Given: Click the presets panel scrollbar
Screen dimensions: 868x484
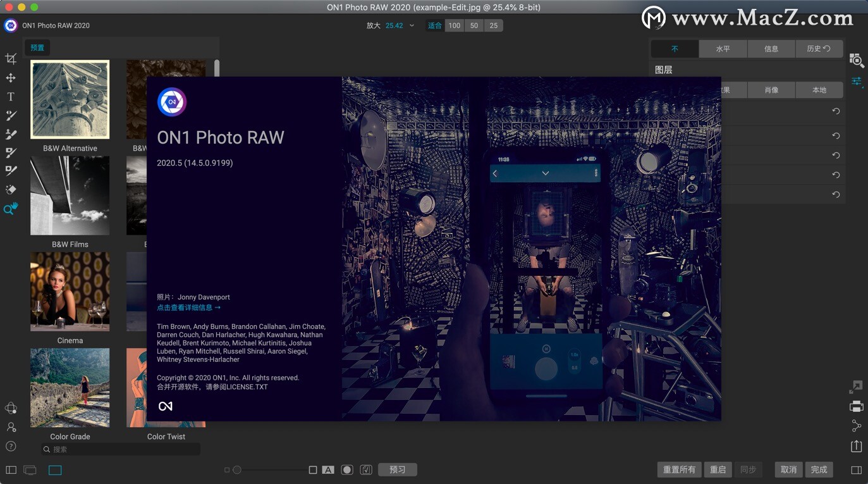Looking at the screenshot, I should click(217, 68).
